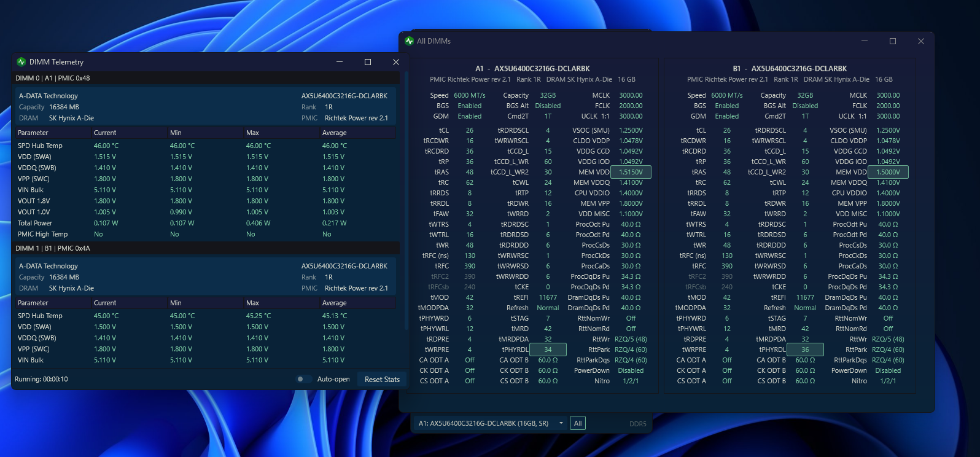Click the tCWL value 24 in A1
Screen dimensions: 980x457
pos(548,182)
